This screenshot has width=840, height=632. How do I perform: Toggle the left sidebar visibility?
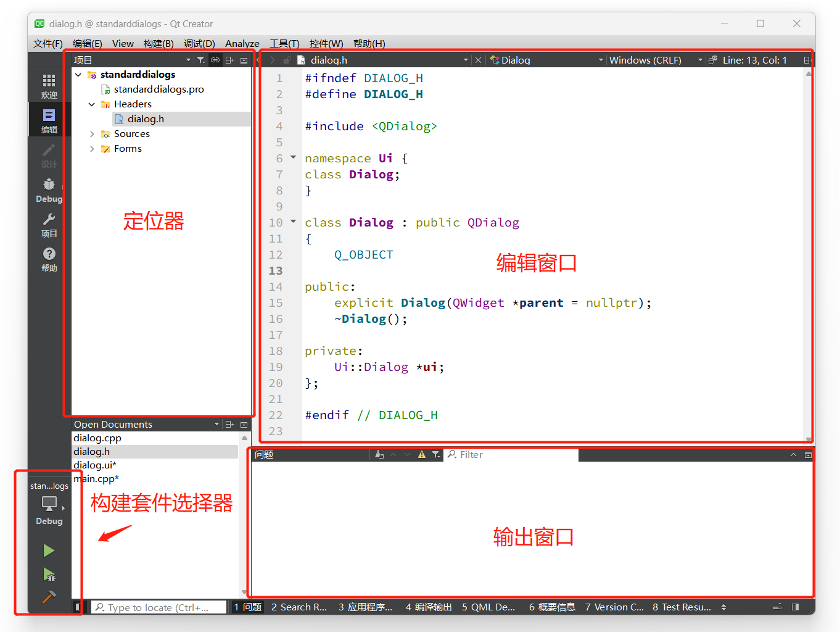(78, 607)
